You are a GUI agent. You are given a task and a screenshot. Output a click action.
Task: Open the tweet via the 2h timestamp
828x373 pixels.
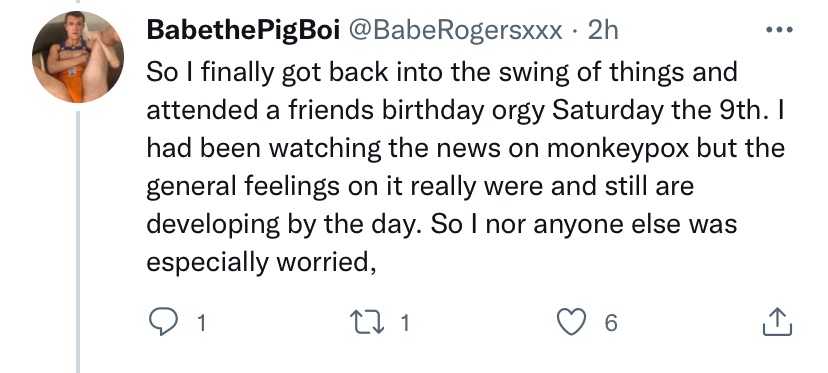[x=603, y=31]
